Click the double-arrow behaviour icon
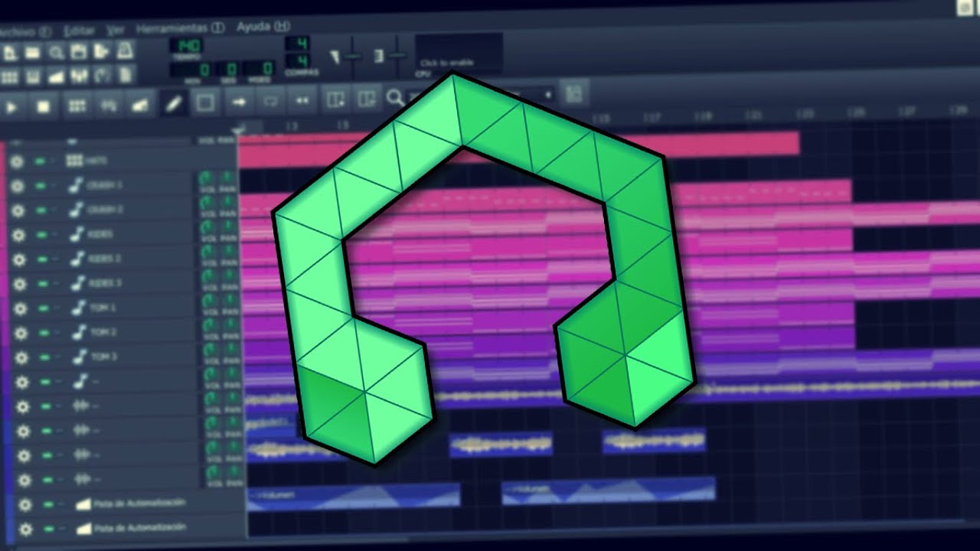The width and height of the screenshot is (980, 551). tap(303, 99)
